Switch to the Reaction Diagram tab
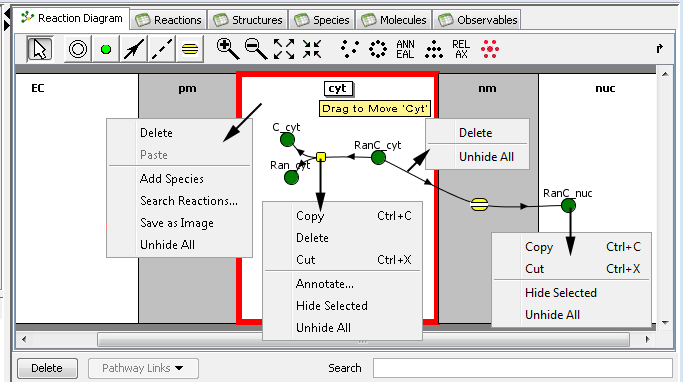The width and height of the screenshot is (683, 382). [72, 18]
